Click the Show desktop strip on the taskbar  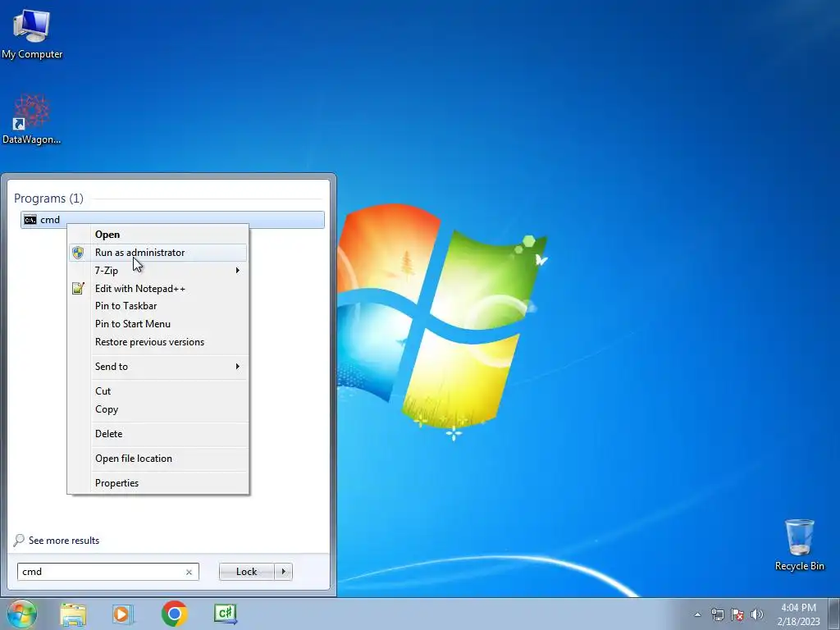coord(834,614)
